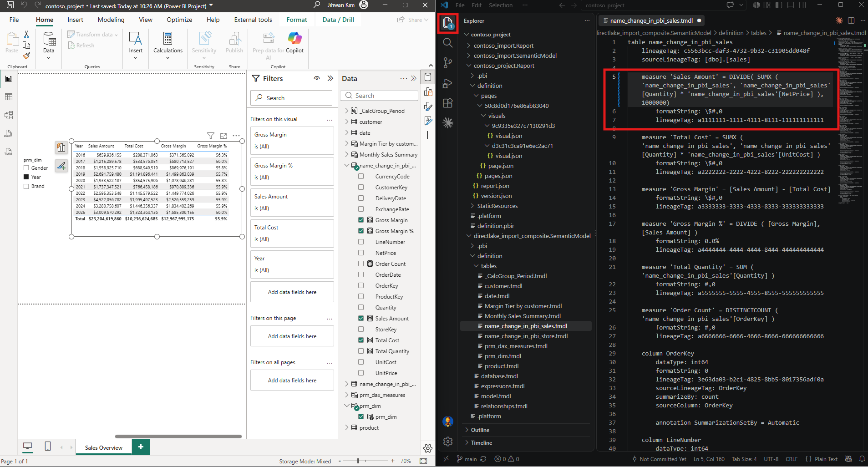Viewport: 868px width, 467px height.
Task: Expand the product table in Data pane
Action: [x=346, y=427]
